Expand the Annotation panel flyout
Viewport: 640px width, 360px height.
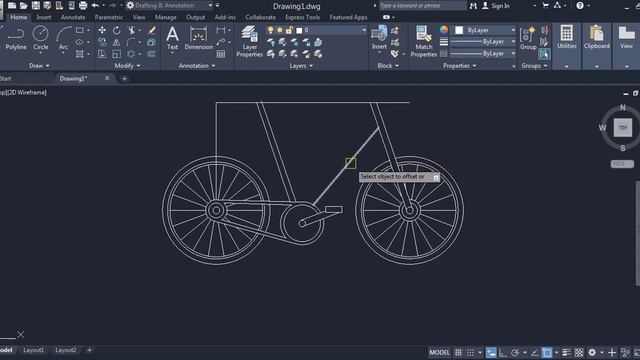[197, 66]
